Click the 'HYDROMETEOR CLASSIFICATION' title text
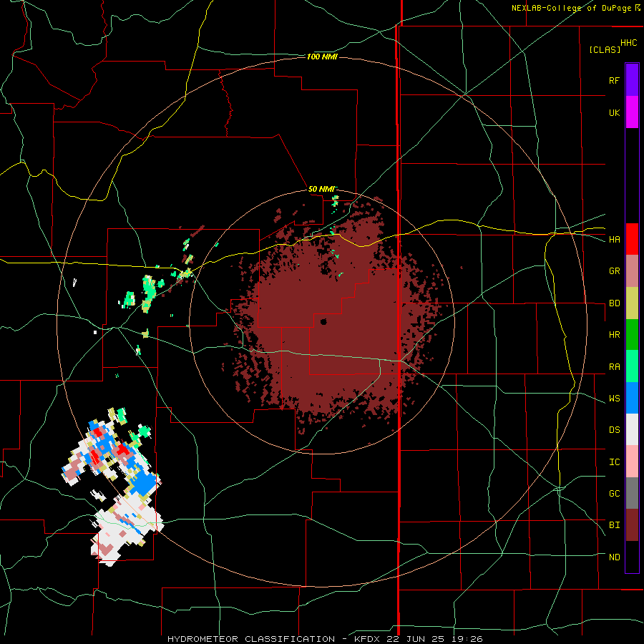This screenshot has width=644, height=644. coord(251,639)
